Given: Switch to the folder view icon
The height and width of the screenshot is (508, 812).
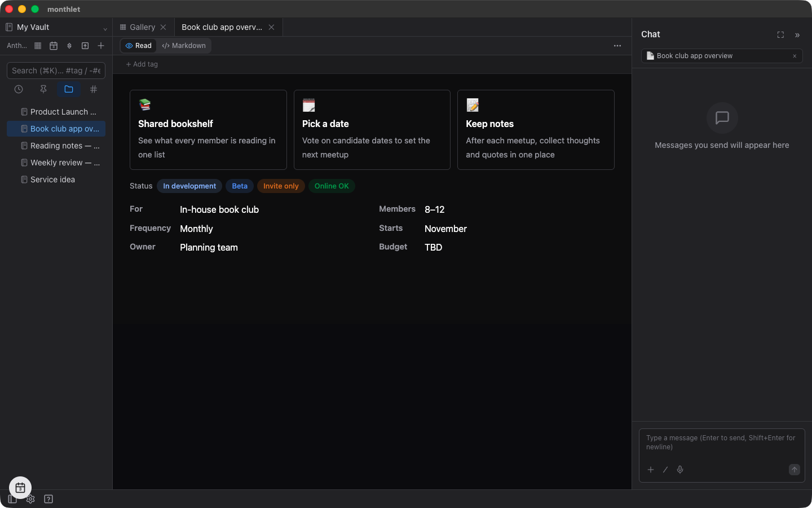Looking at the screenshot, I should [x=69, y=89].
